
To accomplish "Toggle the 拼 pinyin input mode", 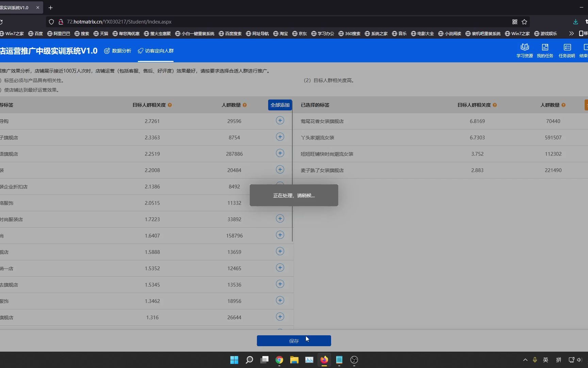I will tap(558, 360).
